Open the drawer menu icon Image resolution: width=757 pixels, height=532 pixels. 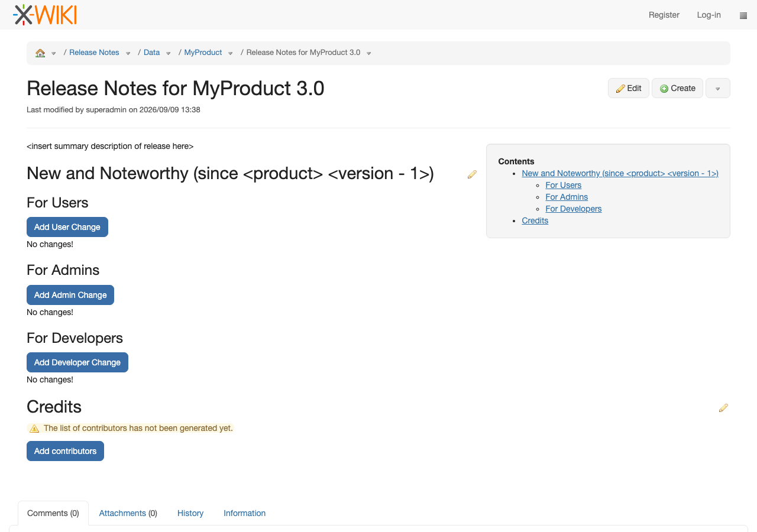(x=743, y=15)
